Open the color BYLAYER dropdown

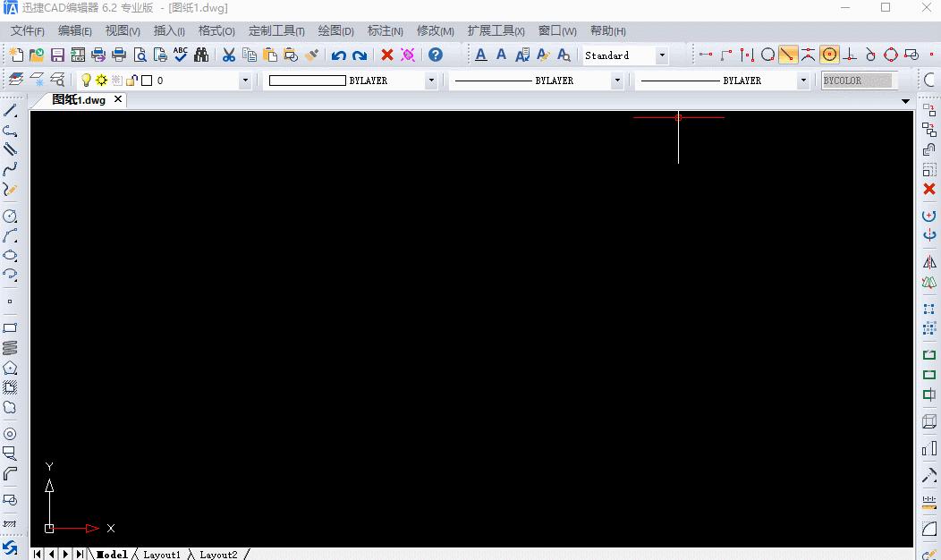(431, 81)
